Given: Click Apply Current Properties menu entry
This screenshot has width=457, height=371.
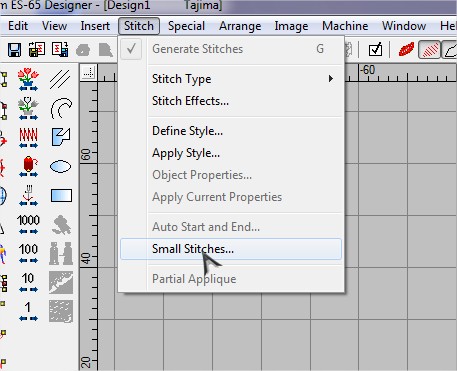Looking at the screenshot, I should pyautogui.click(x=231, y=197).
